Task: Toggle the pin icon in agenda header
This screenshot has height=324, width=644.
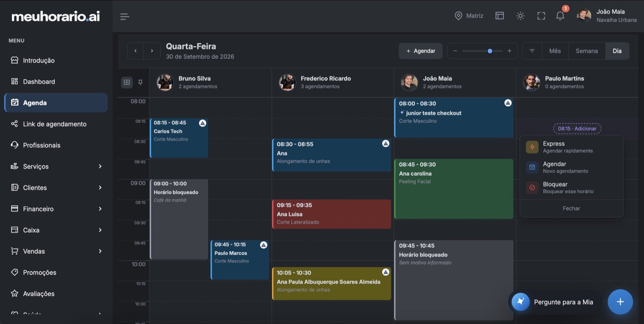Action: [140, 82]
